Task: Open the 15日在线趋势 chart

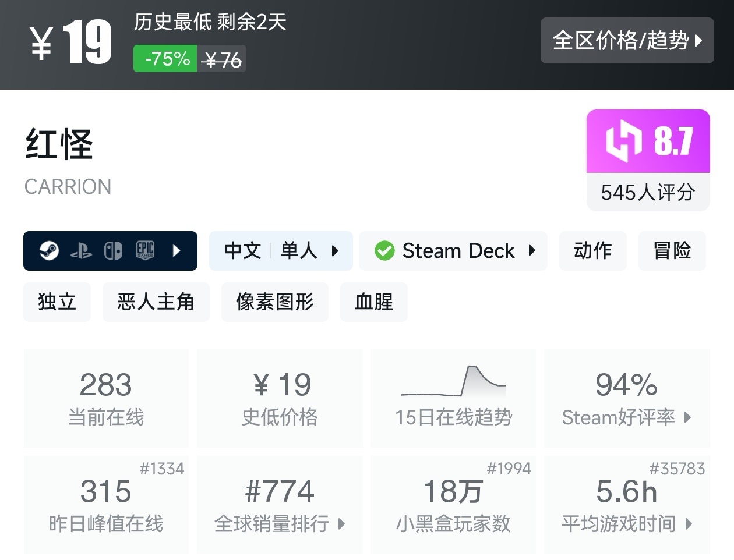Action: click(453, 398)
